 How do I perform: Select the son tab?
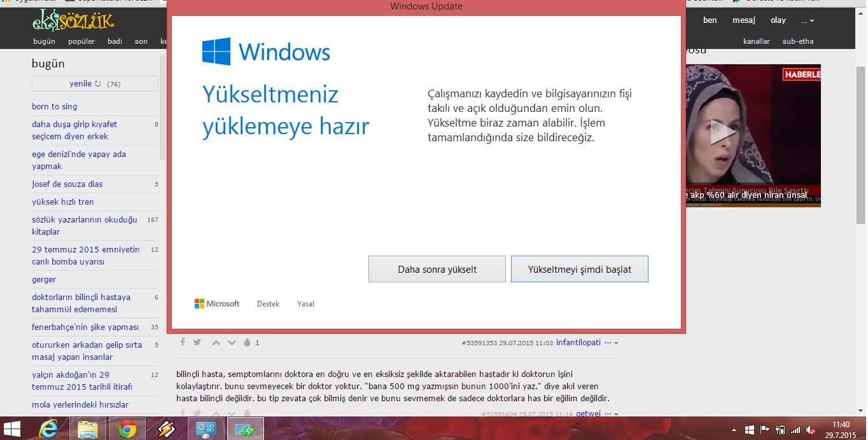[141, 41]
